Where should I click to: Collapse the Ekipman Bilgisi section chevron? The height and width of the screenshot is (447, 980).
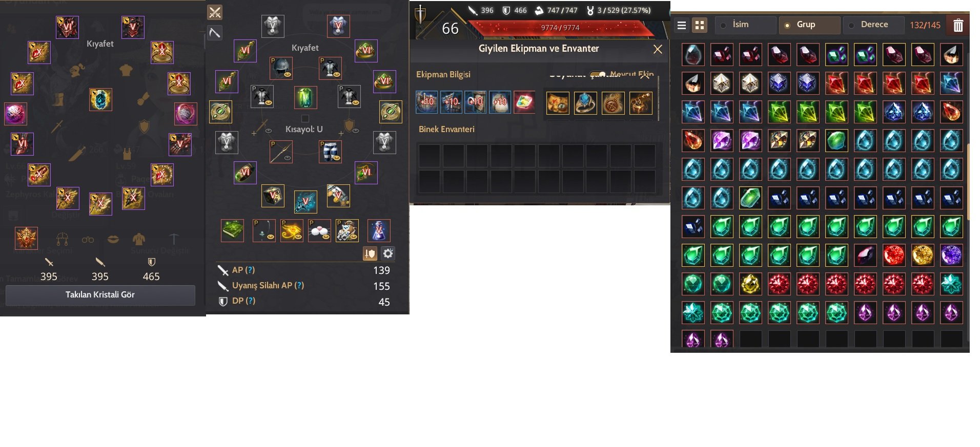[645, 75]
